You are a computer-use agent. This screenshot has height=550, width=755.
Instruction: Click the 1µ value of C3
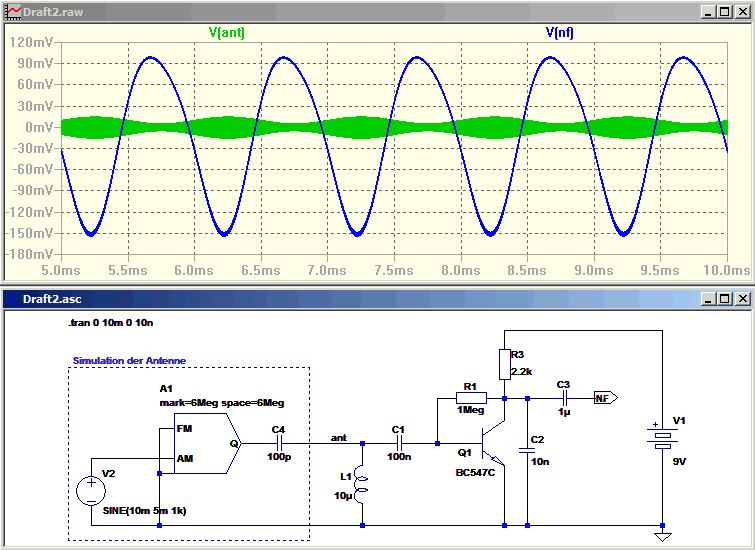564,412
